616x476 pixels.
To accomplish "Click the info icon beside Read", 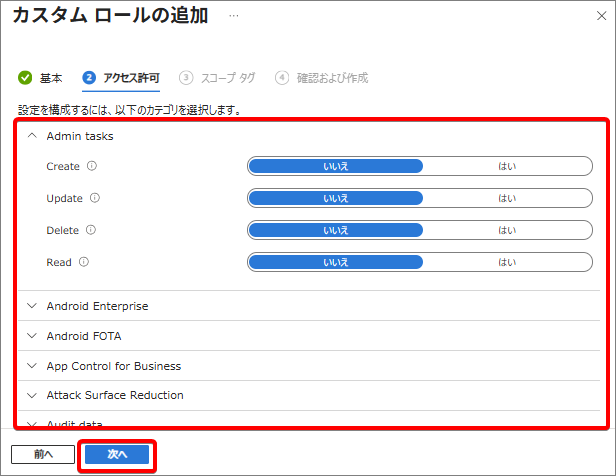I will [x=84, y=262].
